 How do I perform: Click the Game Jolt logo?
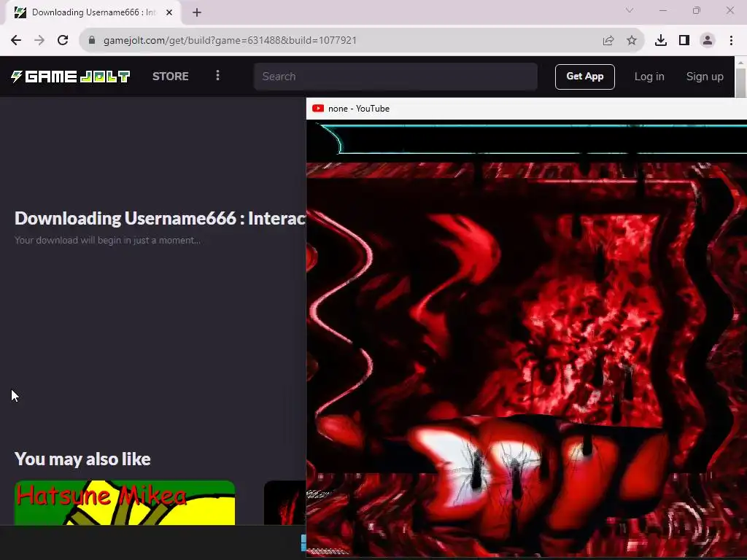coord(70,76)
